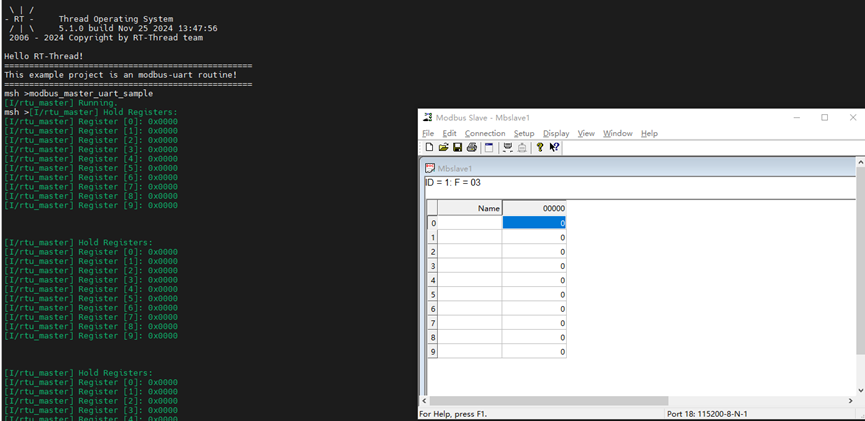
Task: Select the value cell in row 8
Action: point(534,337)
